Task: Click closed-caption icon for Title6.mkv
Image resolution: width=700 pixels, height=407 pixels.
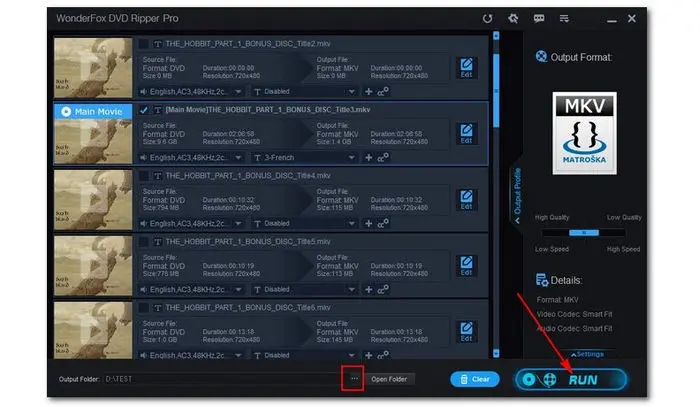Action: pos(383,355)
